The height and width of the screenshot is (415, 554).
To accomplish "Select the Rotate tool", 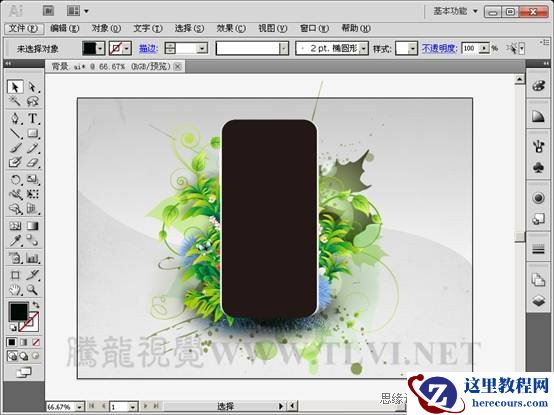I will click(15, 179).
